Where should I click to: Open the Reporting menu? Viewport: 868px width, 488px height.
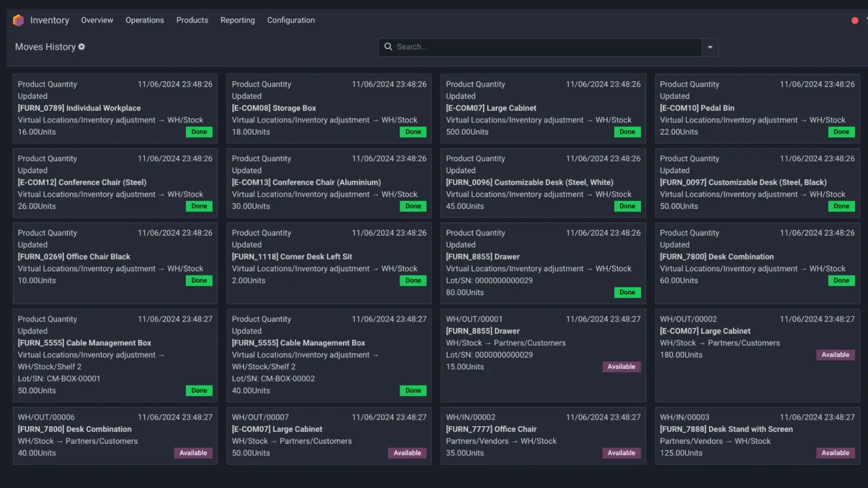238,20
